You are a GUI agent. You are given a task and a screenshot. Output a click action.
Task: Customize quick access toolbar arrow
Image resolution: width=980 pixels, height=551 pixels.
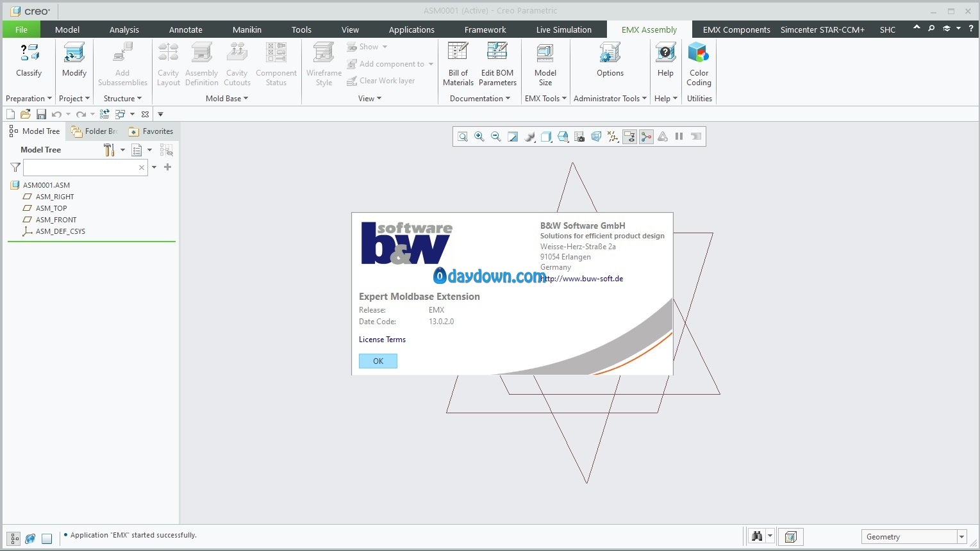coord(161,114)
